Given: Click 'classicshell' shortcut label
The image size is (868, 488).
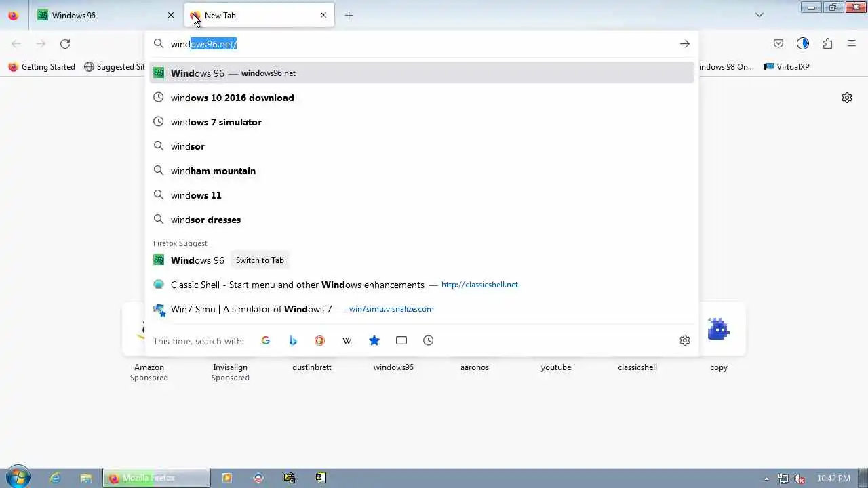Looking at the screenshot, I should (x=637, y=367).
